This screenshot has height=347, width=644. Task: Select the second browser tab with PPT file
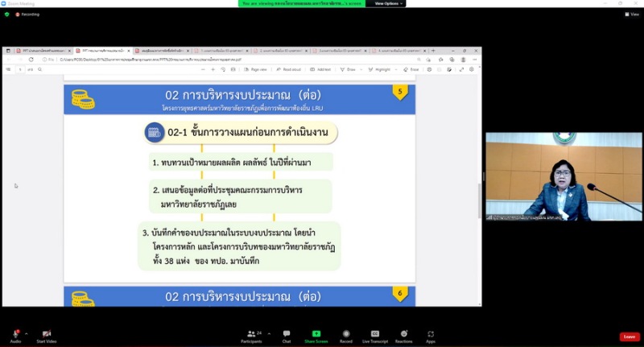coord(101,51)
